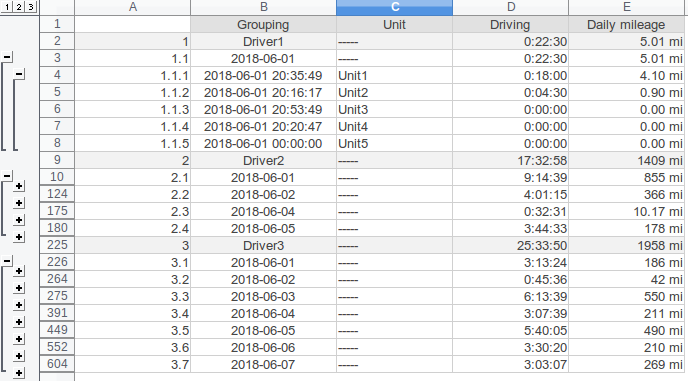Collapse the Driver2 outline group
Viewport: 688px width, 381px height.
click(x=7, y=176)
